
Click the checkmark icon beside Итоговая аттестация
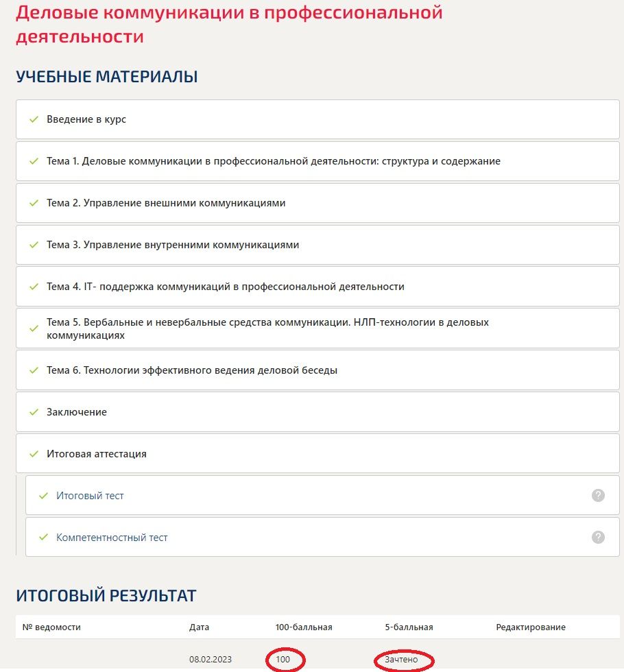pos(34,454)
